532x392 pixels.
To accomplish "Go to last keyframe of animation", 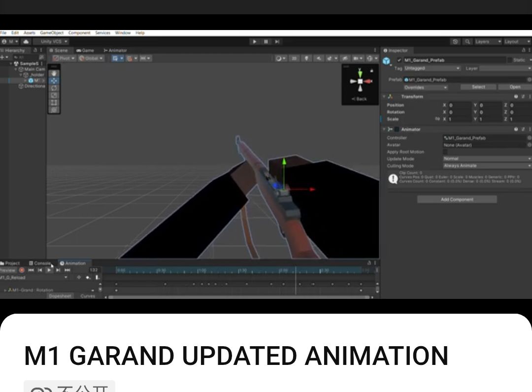I will (x=67, y=270).
